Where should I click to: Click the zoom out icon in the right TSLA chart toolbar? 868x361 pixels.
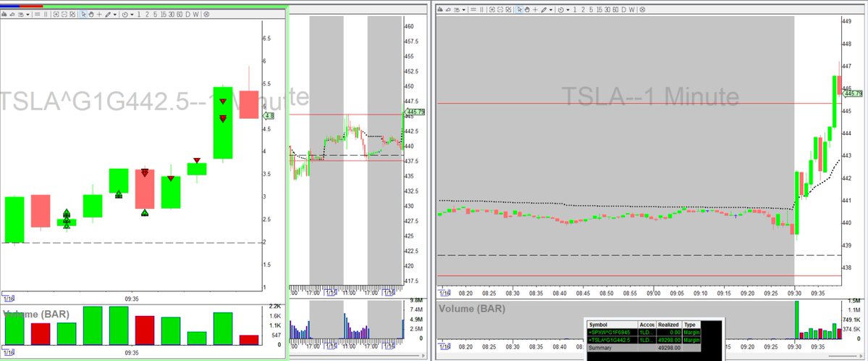[500, 9]
